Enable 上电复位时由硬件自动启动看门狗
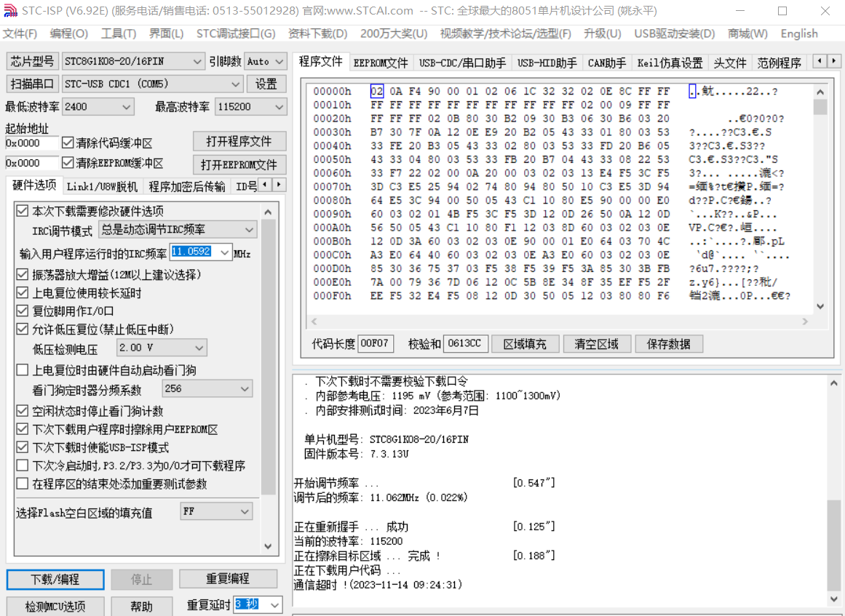The image size is (845, 616). point(22,370)
